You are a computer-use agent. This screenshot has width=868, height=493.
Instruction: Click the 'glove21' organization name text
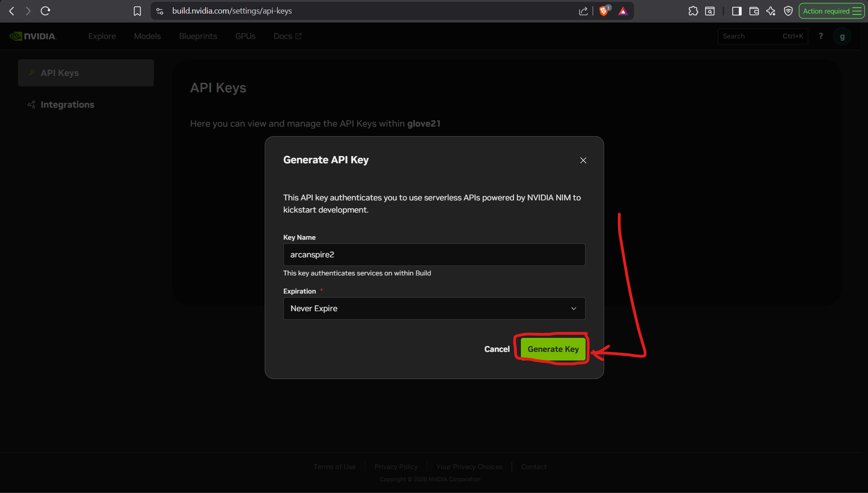pos(424,123)
